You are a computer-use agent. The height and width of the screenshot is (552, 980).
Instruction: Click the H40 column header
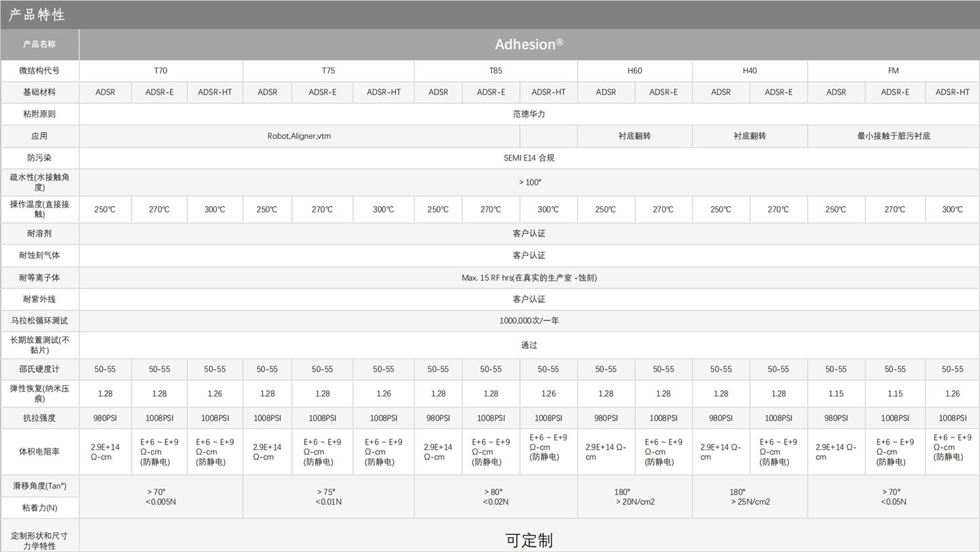749,71
